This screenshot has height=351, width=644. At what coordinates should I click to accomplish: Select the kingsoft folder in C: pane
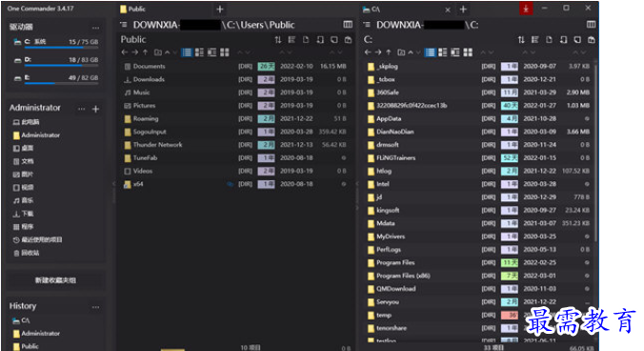click(x=478, y=211)
